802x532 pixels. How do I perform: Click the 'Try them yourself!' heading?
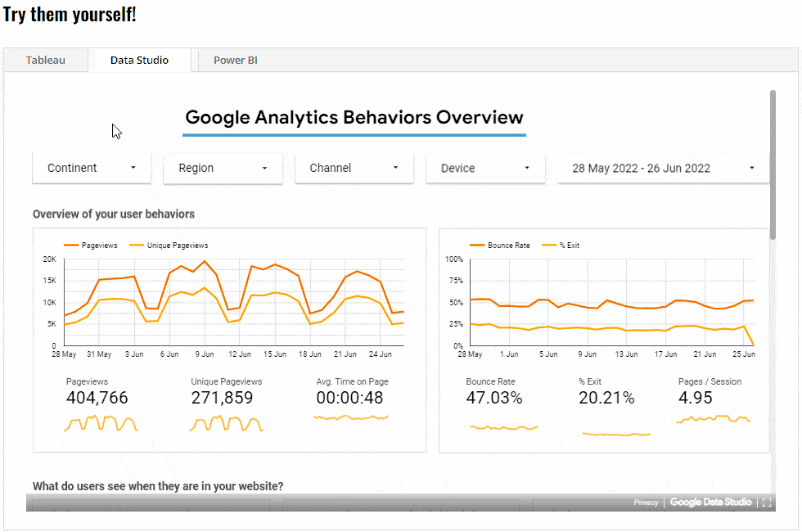coord(70,15)
